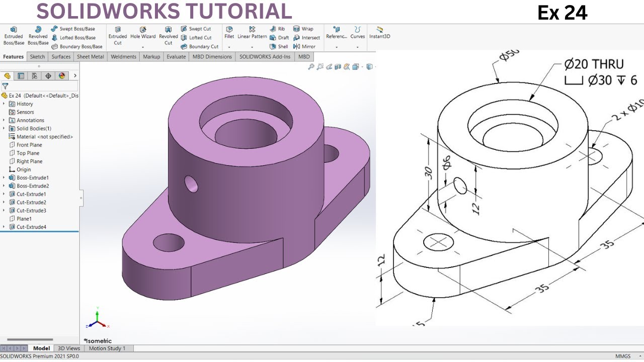The height and width of the screenshot is (362, 644).
Task: Switch to the Weldments tab
Action: pos(124,57)
